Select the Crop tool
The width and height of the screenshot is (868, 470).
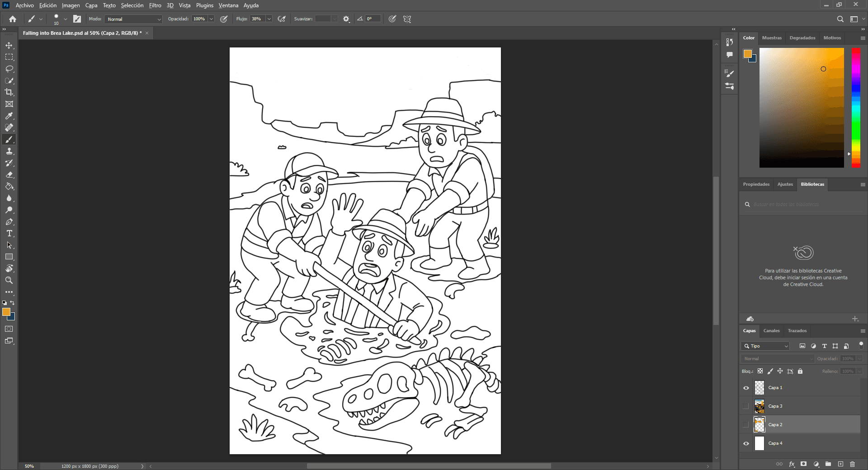pos(9,92)
